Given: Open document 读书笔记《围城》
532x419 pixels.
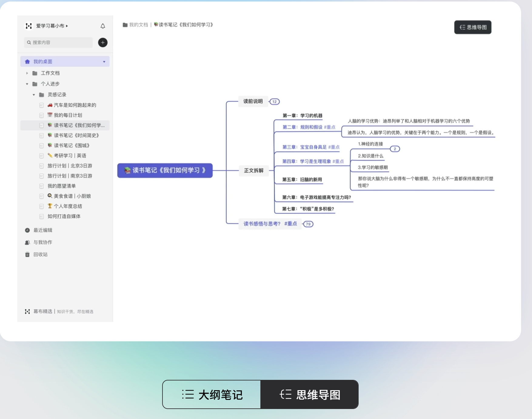Looking at the screenshot, I should pyautogui.click(x=69, y=146).
